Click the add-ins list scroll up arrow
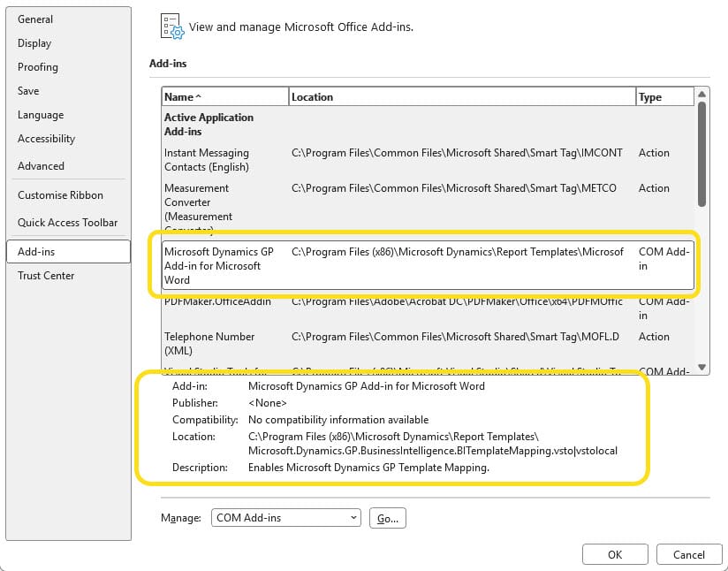Screen dimensions: 728x571 click(x=702, y=95)
